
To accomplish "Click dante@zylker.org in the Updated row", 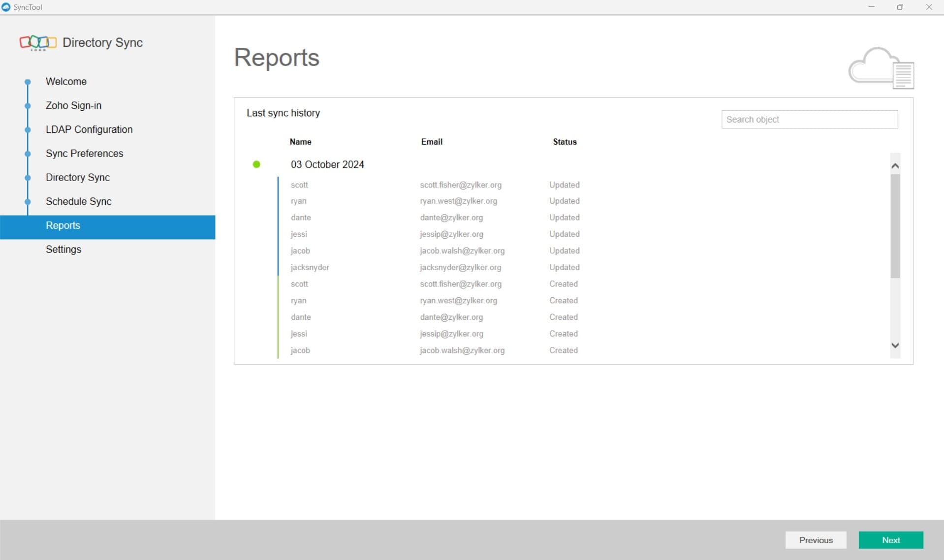I will (x=451, y=218).
